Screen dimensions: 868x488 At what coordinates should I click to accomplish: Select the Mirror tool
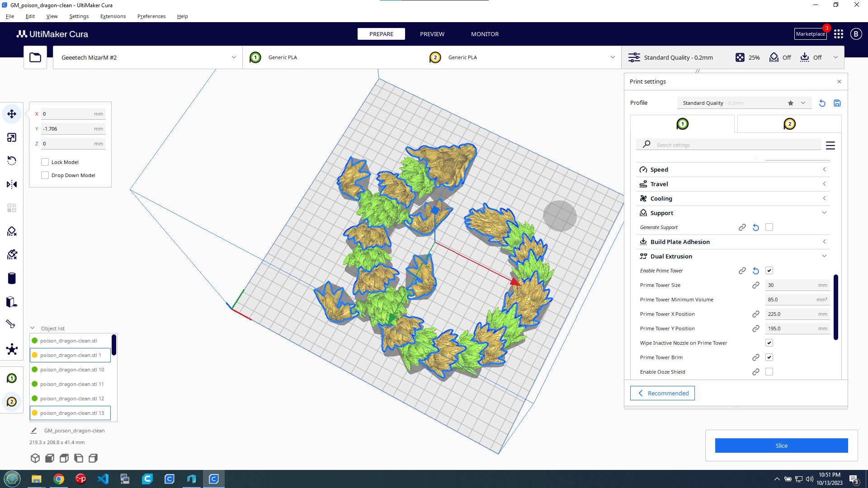(x=12, y=184)
